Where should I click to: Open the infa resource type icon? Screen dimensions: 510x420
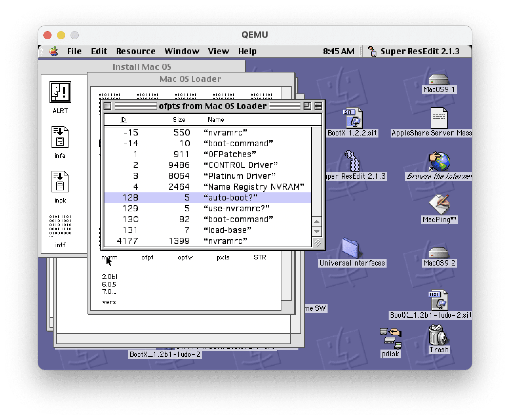point(60,137)
